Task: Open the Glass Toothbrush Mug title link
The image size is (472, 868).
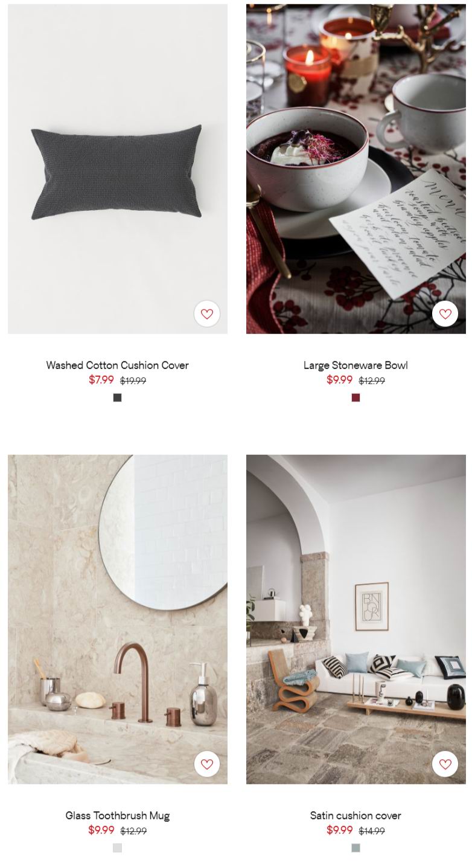Action: (118, 815)
